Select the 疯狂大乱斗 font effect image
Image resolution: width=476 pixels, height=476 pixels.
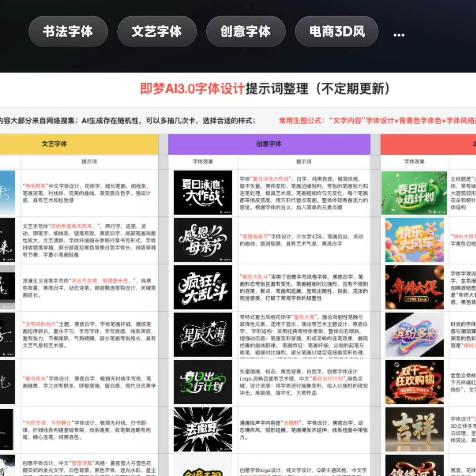click(x=203, y=287)
